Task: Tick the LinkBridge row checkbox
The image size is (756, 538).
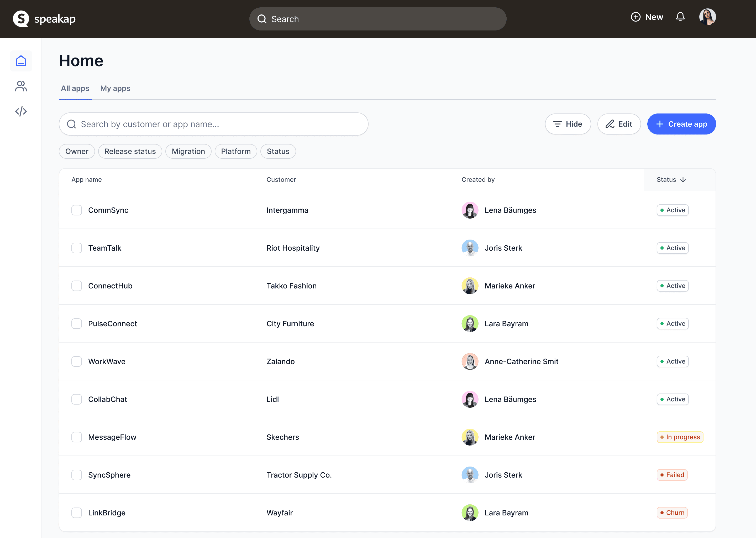Action: point(76,513)
